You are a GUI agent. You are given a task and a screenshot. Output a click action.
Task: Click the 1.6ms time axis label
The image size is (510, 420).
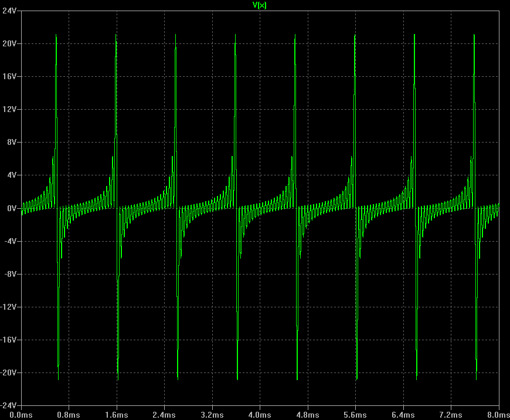pyautogui.click(x=117, y=415)
